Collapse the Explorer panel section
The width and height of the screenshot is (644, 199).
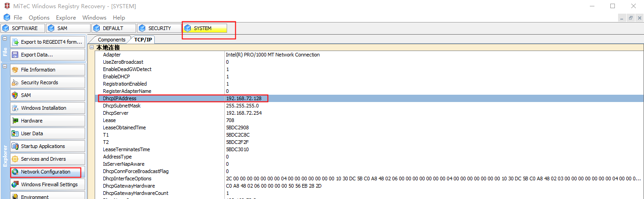click(x=4, y=66)
